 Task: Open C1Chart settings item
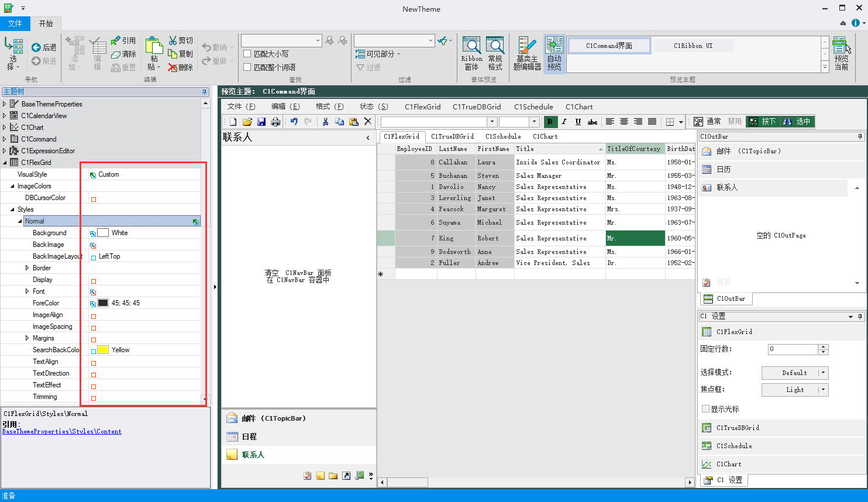coord(781,464)
